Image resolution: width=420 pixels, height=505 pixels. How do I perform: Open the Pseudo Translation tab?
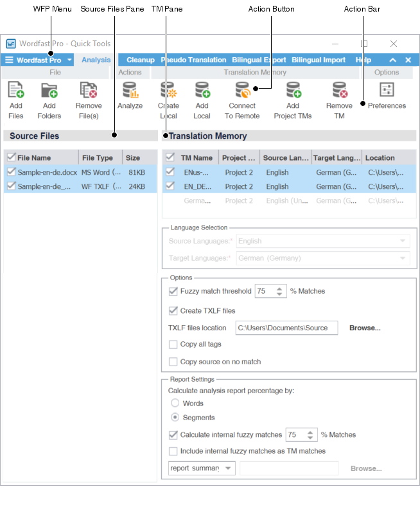pos(194,60)
